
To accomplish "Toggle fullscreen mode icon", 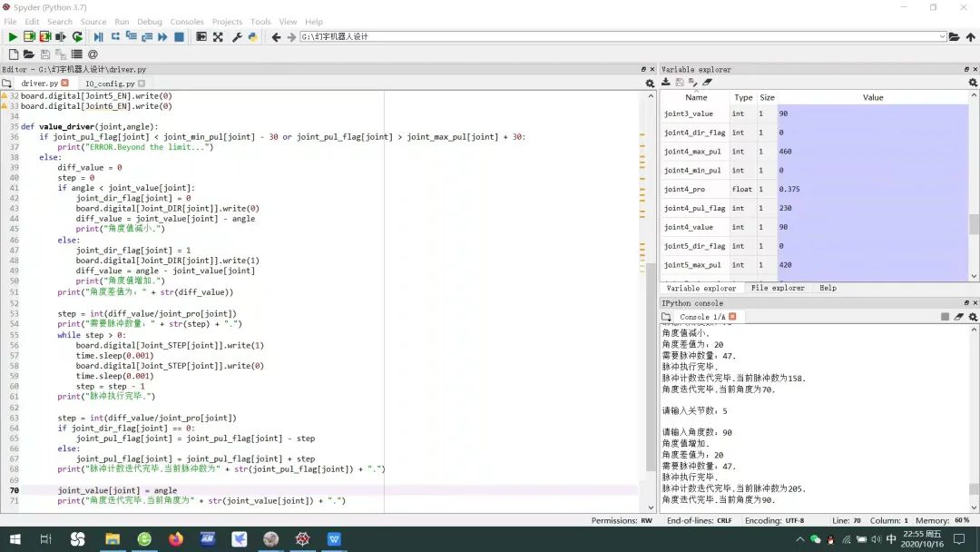I will 218,37.
